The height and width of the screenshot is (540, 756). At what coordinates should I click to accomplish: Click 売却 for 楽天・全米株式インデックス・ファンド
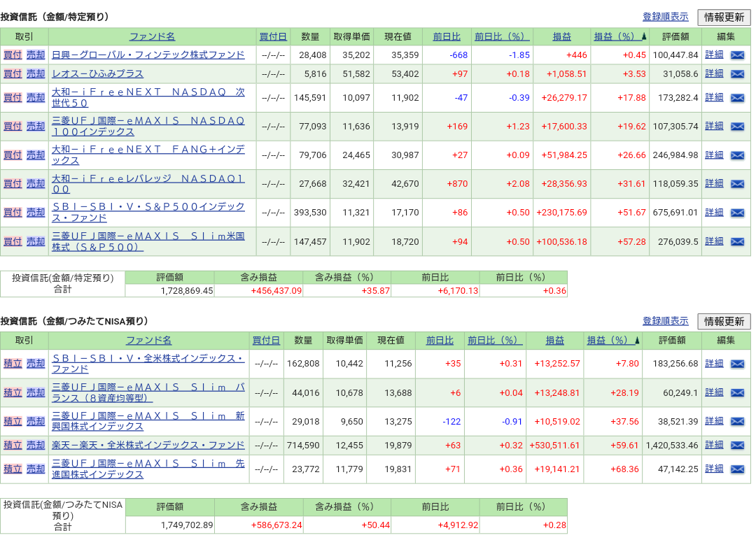pos(36,445)
